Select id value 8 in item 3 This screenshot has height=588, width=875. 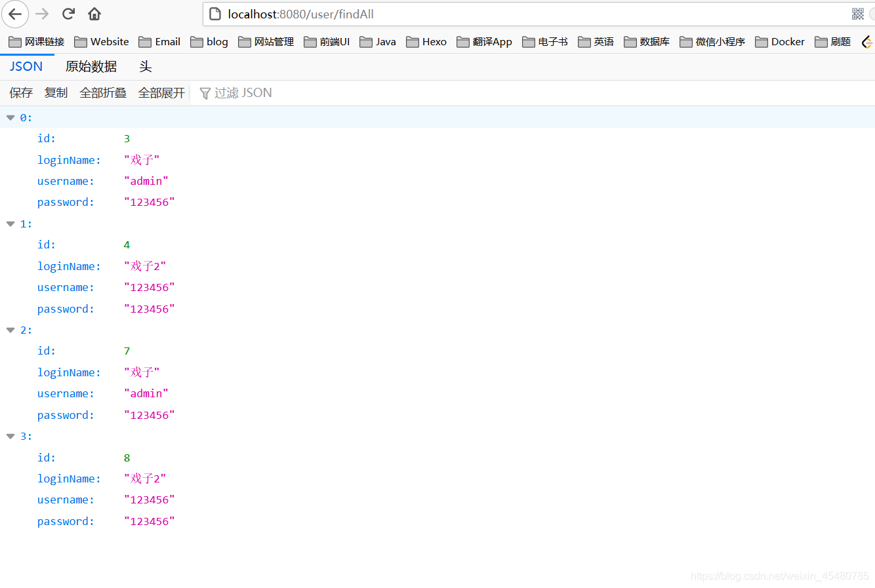pyautogui.click(x=127, y=458)
